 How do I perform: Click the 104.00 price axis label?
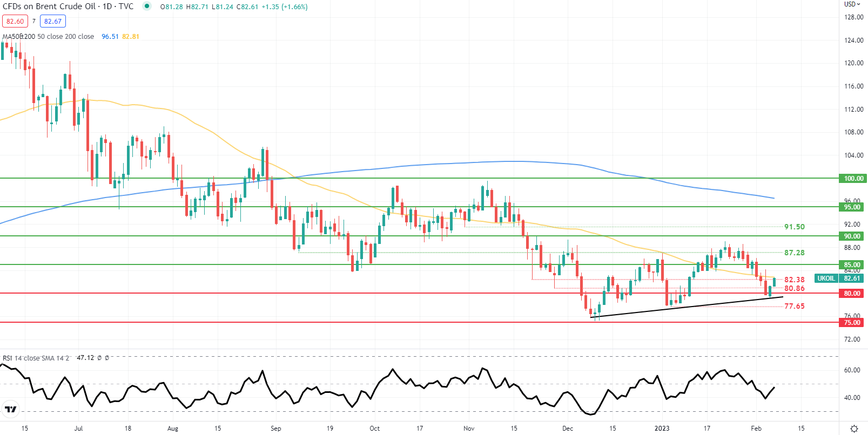tap(854, 155)
